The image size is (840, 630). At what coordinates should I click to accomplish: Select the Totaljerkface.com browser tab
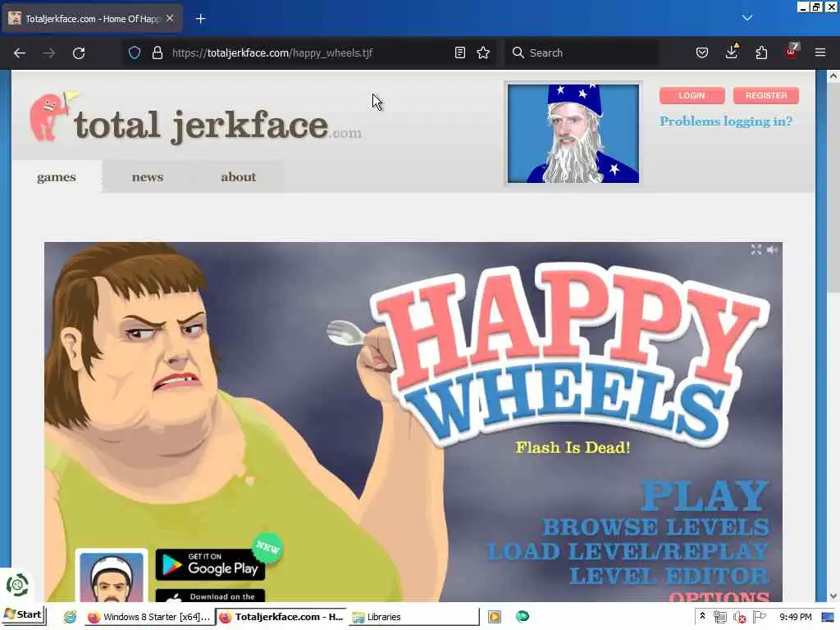pyautogui.click(x=93, y=19)
